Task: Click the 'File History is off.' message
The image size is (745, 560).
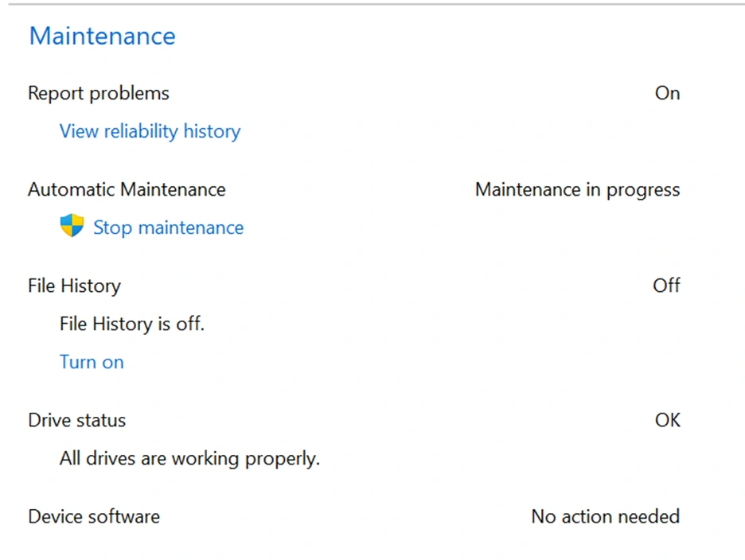Action: (x=132, y=324)
